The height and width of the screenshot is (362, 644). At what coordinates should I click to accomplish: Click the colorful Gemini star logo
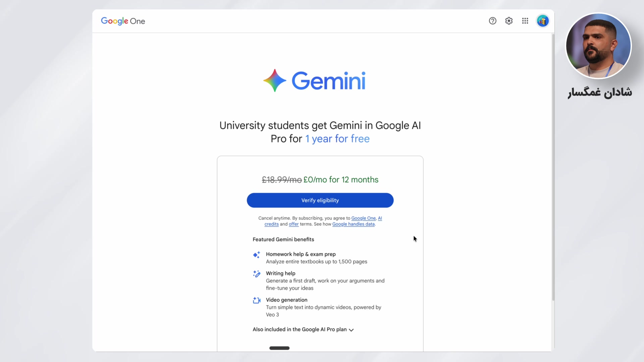275,80
